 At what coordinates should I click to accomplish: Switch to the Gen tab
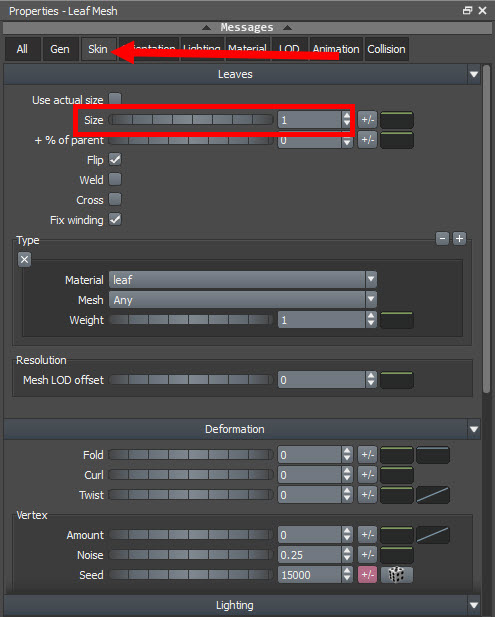(60, 49)
